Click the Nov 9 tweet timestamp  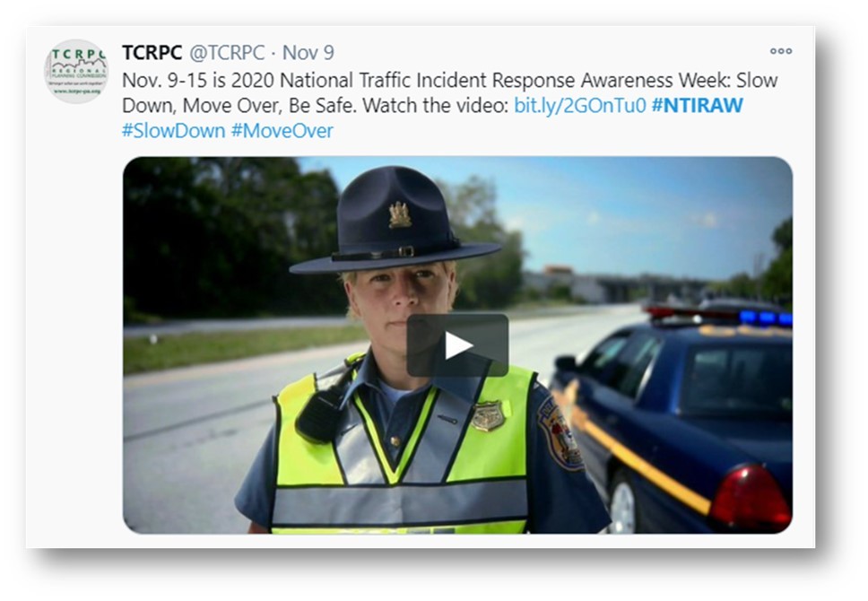click(x=308, y=53)
